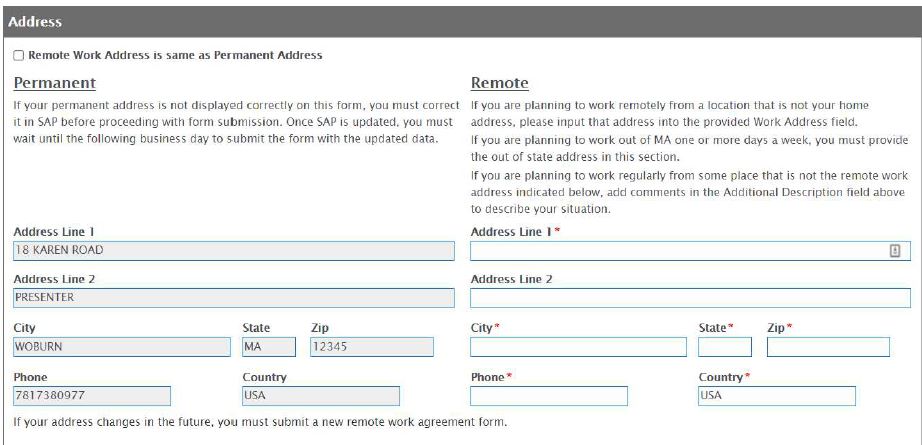Click Remote Address Line 1 field
922x445 pixels.
[680, 251]
